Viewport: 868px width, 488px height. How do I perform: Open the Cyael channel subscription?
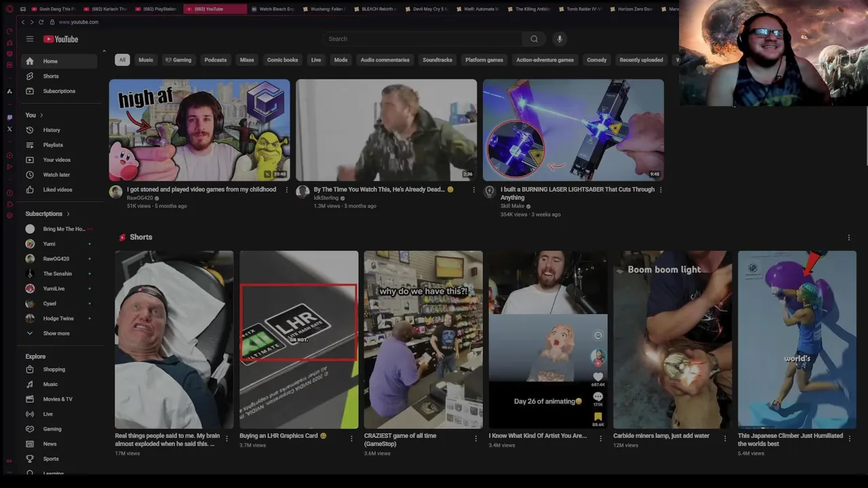(59, 304)
